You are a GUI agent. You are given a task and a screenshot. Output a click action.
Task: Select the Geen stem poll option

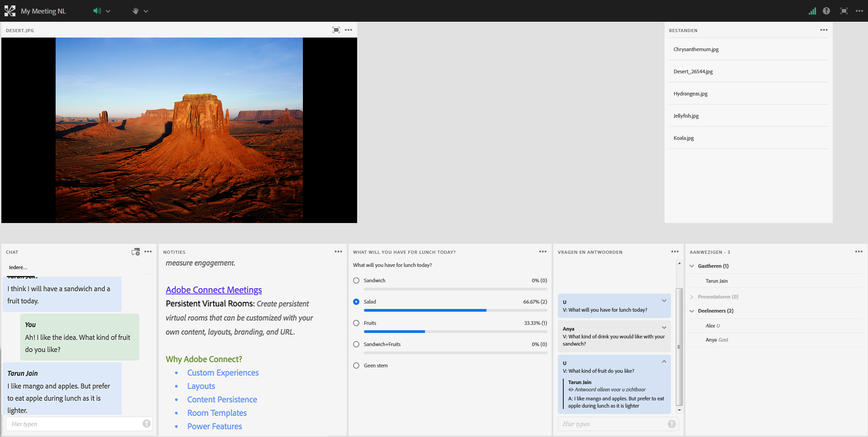[356, 366]
